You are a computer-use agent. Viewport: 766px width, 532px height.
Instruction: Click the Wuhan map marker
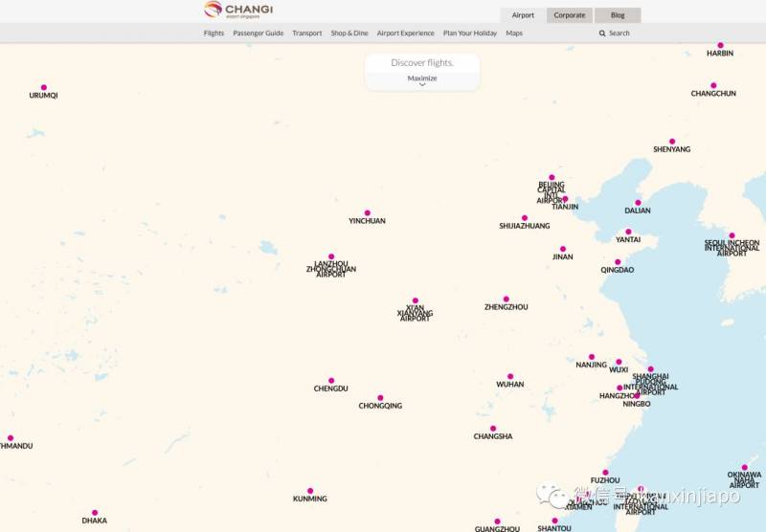pos(510,376)
